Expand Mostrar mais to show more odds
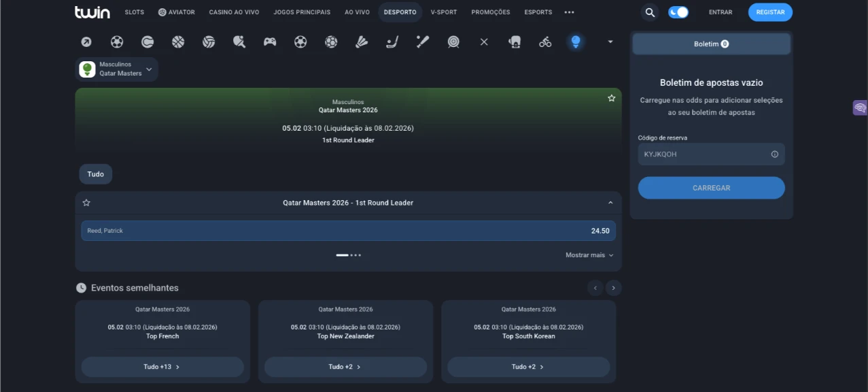 coord(589,255)
